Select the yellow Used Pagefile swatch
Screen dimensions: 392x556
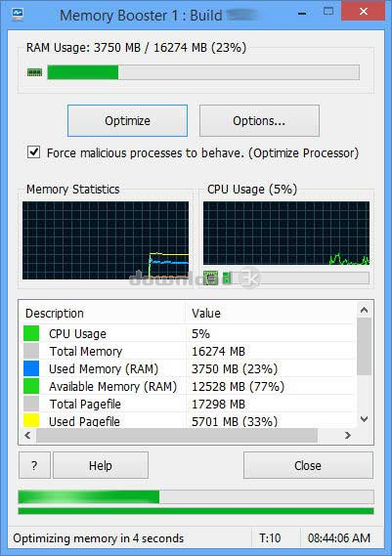[x=31, y=420]
